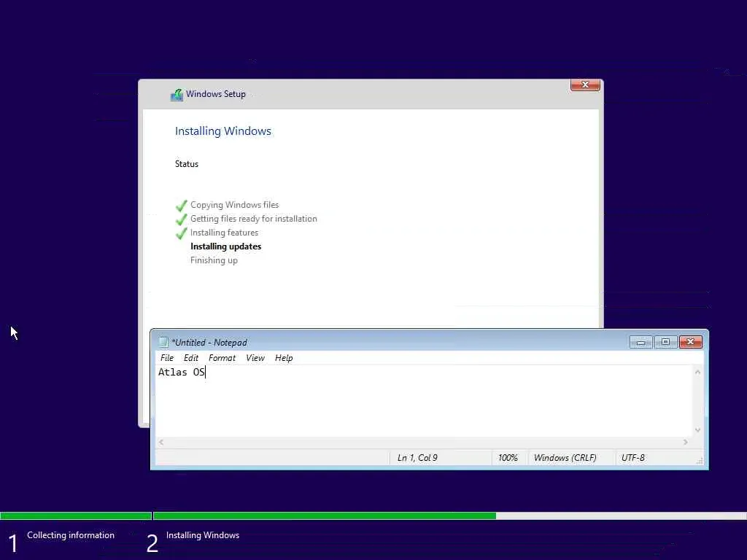Click the Installing Windows green progress bar

tap(325, 516)
